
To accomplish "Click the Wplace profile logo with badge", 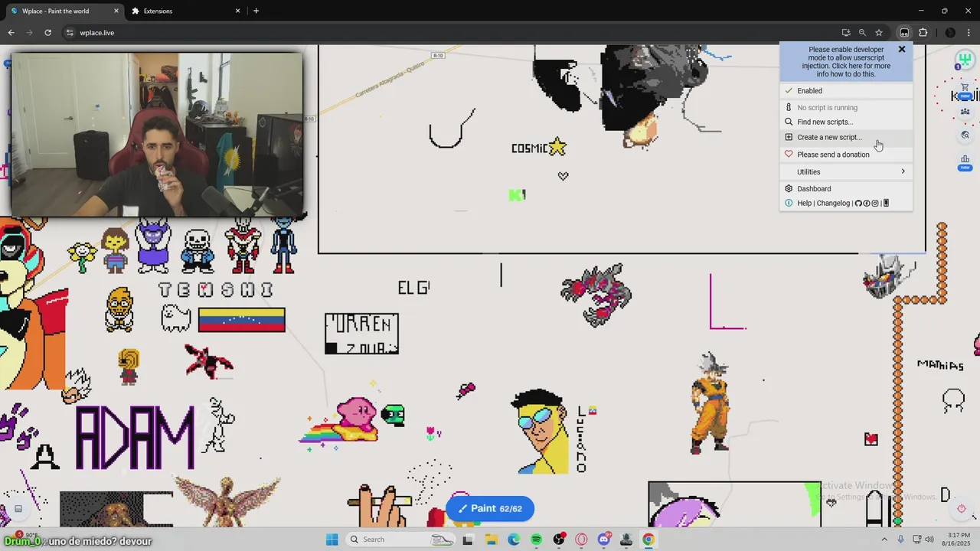I will pos(964,60).
